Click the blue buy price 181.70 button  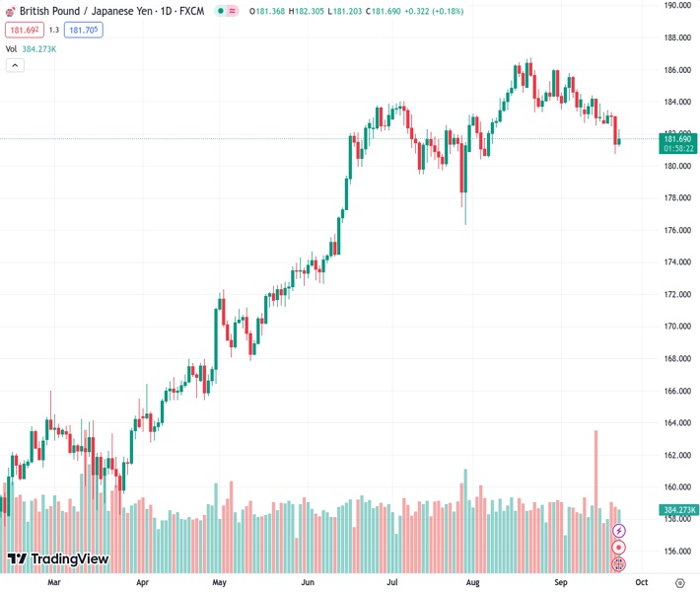83,30
